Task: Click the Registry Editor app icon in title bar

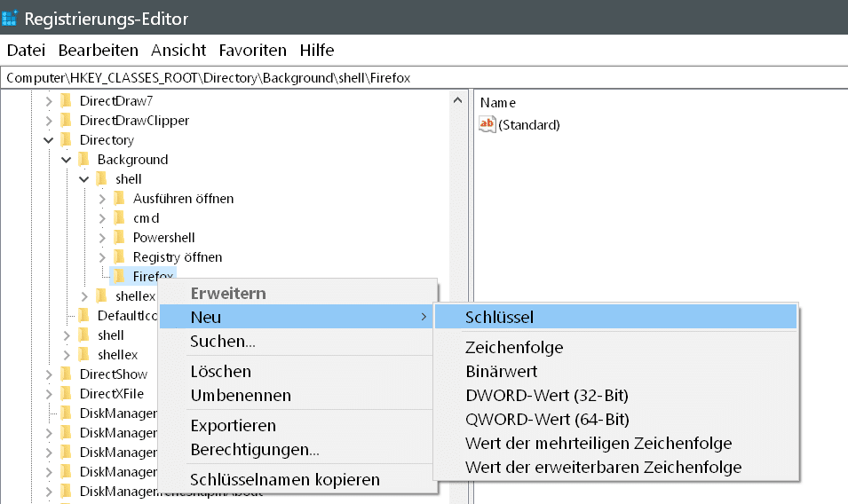Action: click(x=12, y=18)
